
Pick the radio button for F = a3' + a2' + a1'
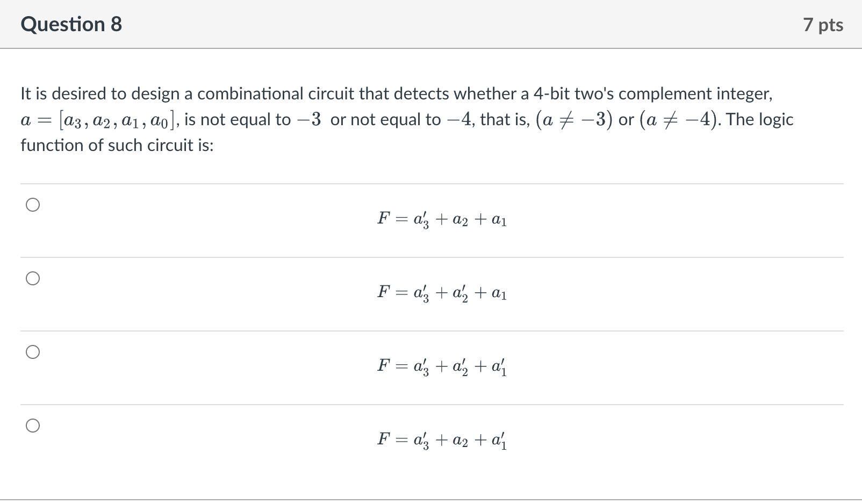tap(33, 352)
